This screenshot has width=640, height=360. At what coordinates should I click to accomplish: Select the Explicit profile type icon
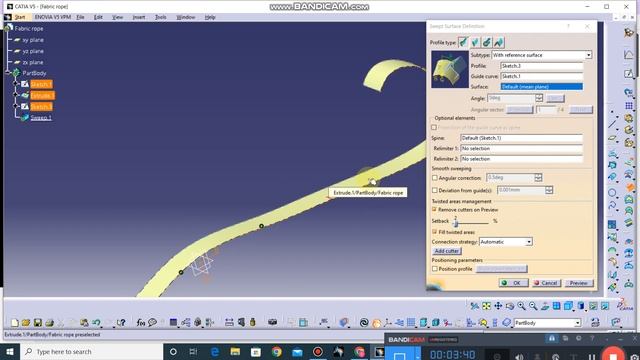pos(463,42)
